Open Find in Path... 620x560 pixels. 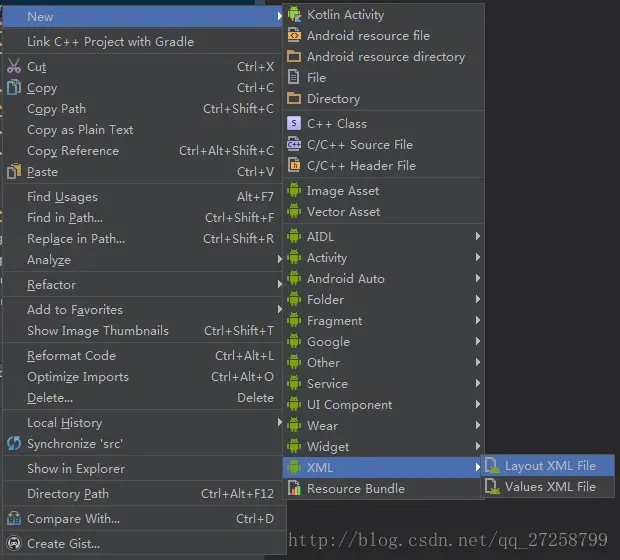[x=142, y=218]
